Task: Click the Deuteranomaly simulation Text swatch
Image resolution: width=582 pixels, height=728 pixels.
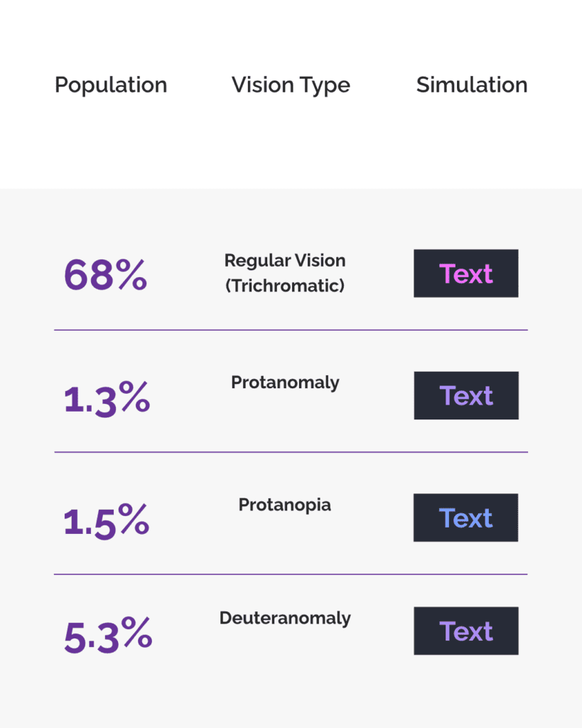Action: coord(466,631)
